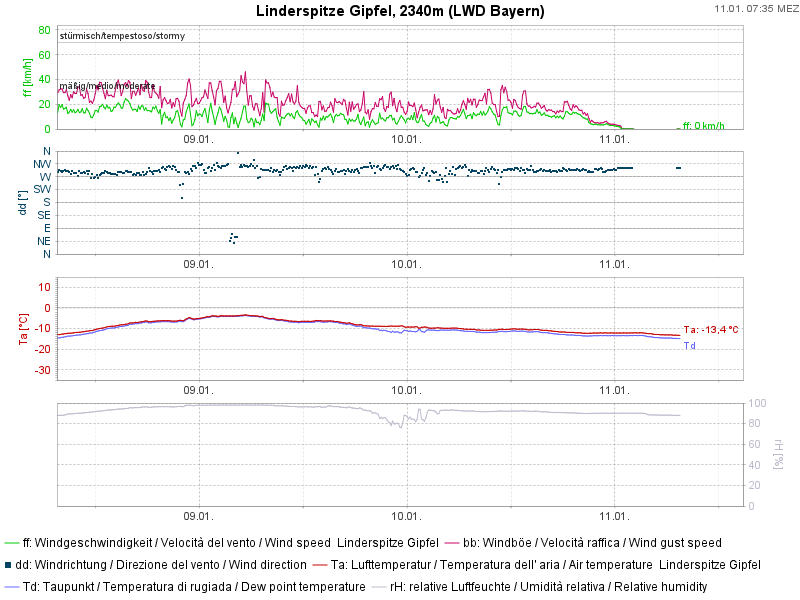Click the mäßig/medio/moderate threshold label
Screen dimensions: 800x600
[107, 86]
